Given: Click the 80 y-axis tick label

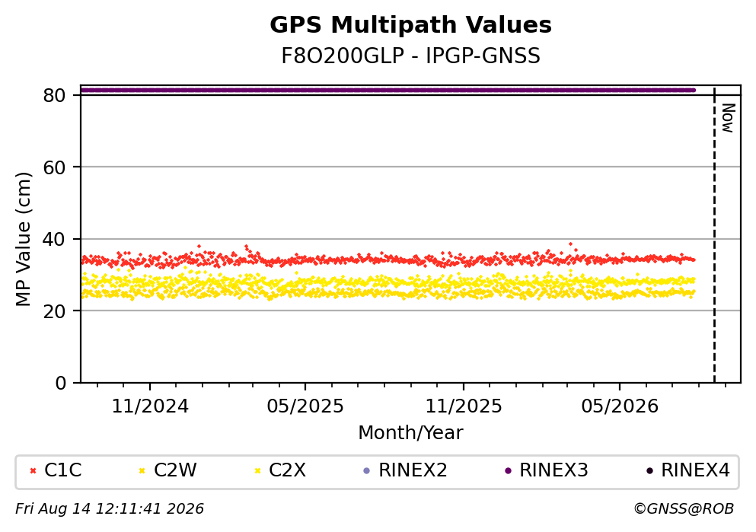Looking at the screenshot, I should click(55, 96).
